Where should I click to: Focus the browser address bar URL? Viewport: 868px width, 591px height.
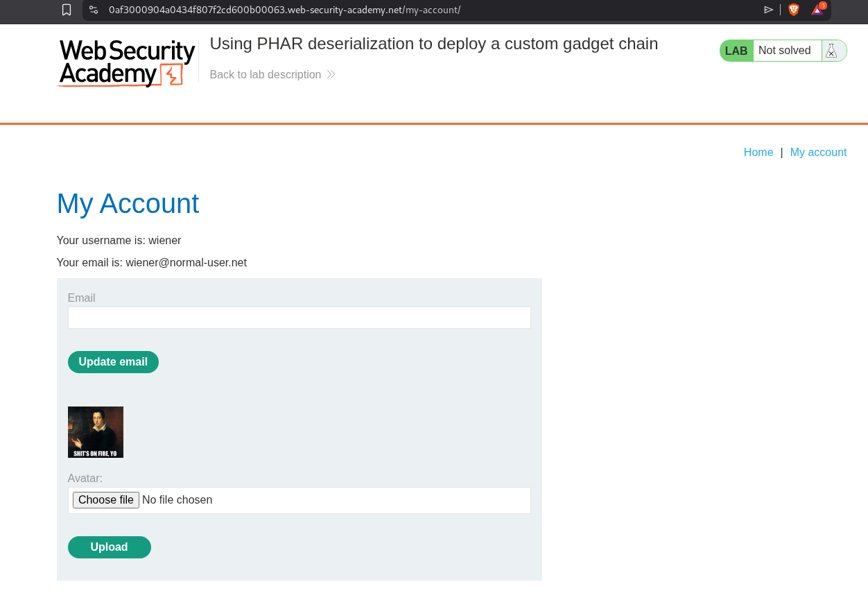[284, 10]
